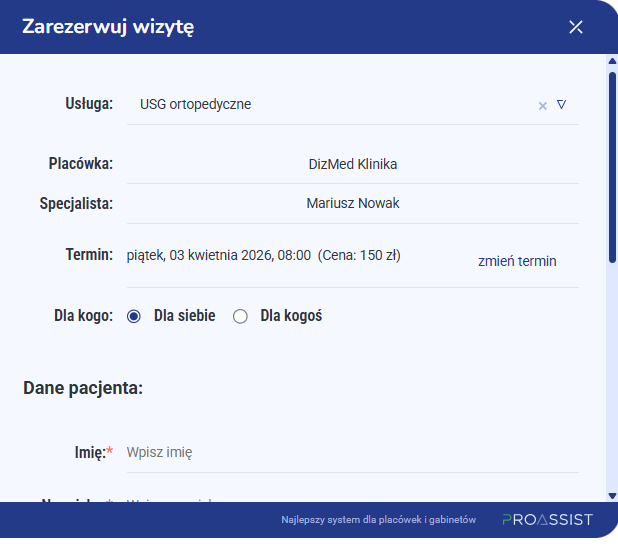
Task: Expand the Usługa dropdown arrow
Action: point(562,104)
